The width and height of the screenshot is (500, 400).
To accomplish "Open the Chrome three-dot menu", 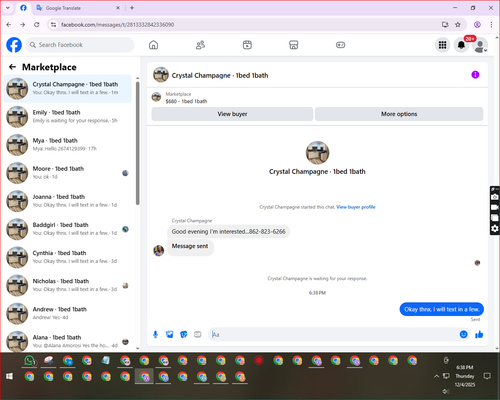I will tap(491, 25).
